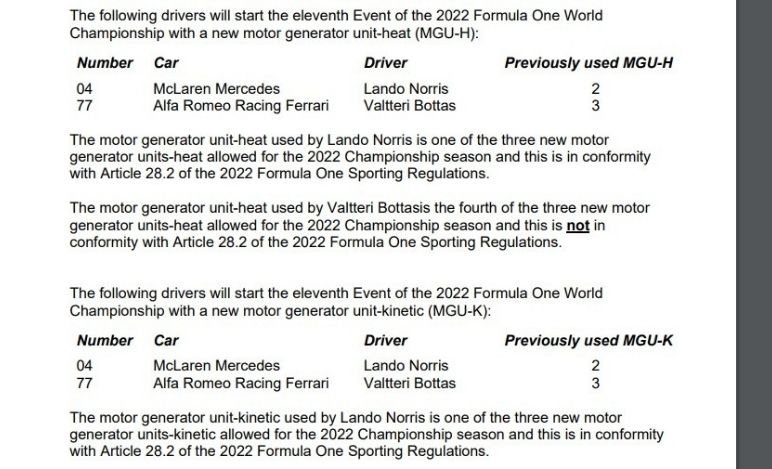Select Lando Norris in the MGU-H table
Image resolution: width=772 pixels, height=469 pixels.
[x=406, y=89]
